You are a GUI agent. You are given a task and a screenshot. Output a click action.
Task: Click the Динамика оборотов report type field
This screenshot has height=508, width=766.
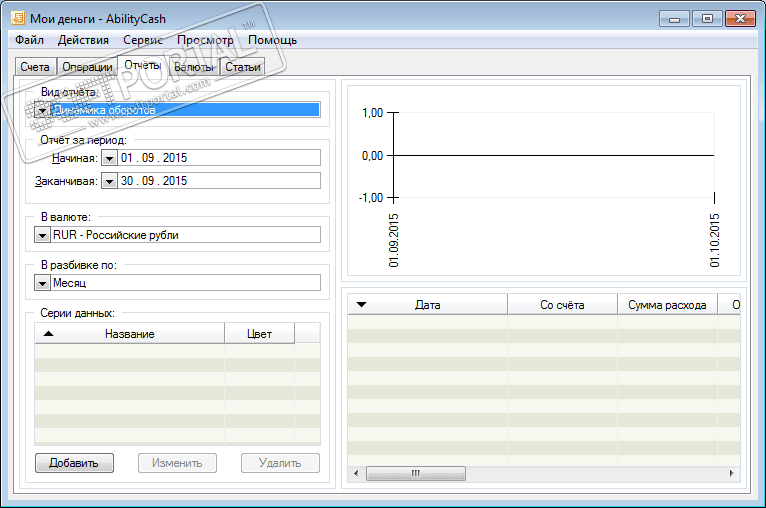point(185,110)
